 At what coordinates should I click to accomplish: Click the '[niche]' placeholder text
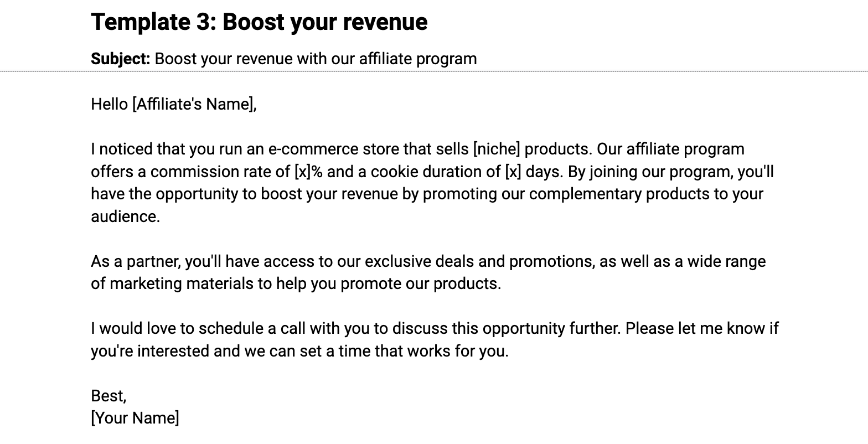(x=496, y=149)
